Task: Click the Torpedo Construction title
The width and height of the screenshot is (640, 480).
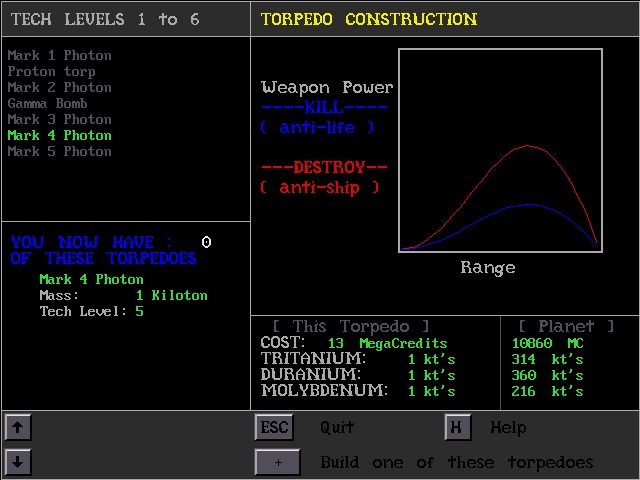Action: [368, 19]
